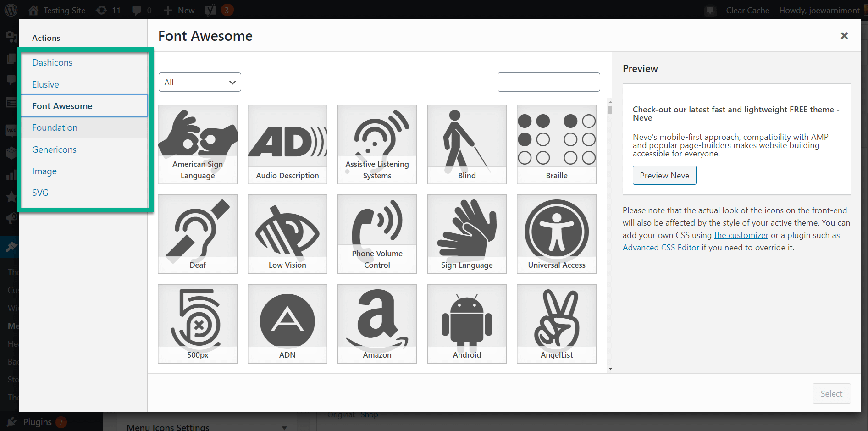Choose the Universal Access icon

556,234
